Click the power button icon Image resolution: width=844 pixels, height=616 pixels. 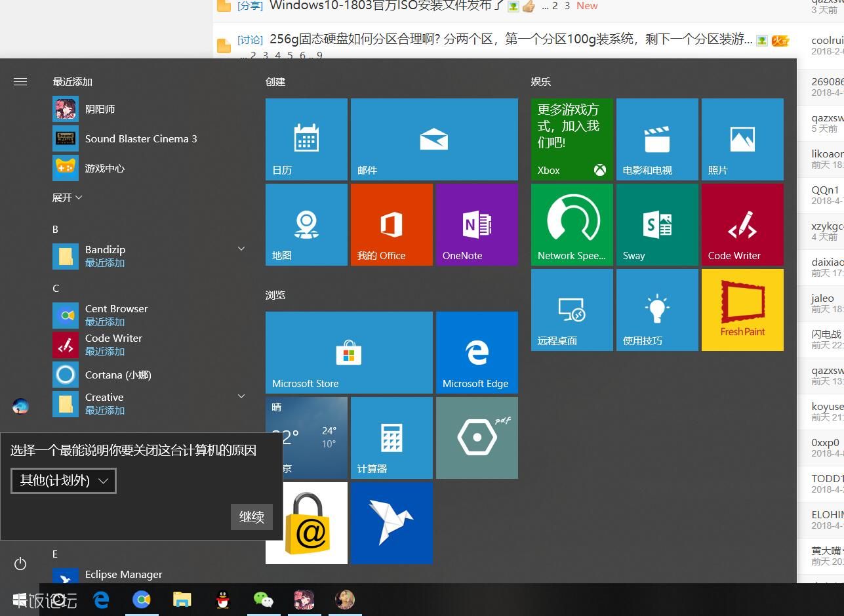(x=20, y=564)
